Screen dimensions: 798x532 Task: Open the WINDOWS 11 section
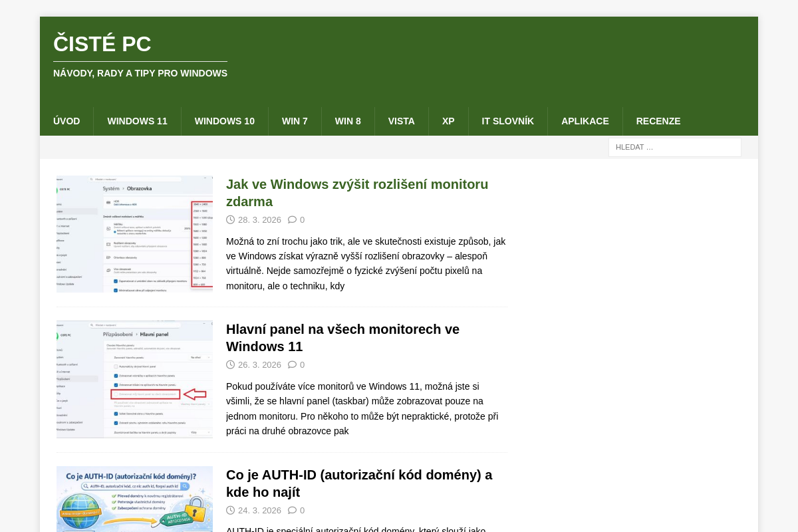point(137,121)
